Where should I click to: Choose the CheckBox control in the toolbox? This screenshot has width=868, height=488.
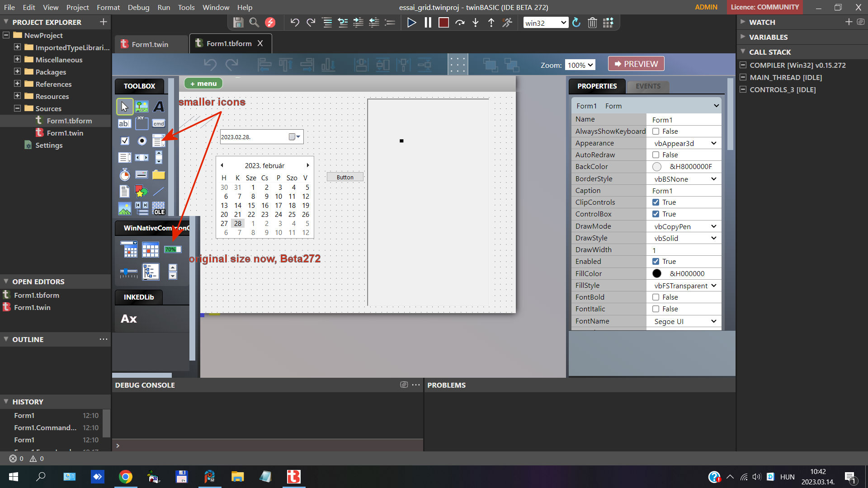point(125,141)
